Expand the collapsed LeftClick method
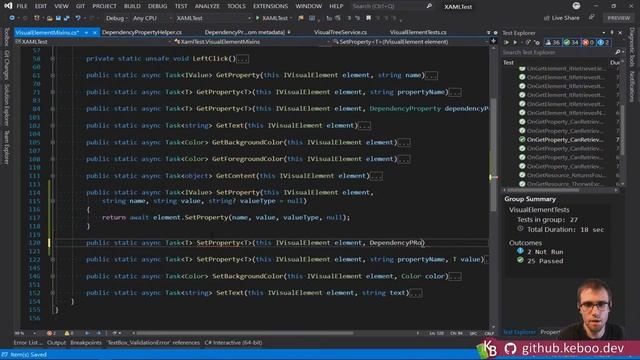This screenshot has width=640, height=360. (x=53, y=59)
